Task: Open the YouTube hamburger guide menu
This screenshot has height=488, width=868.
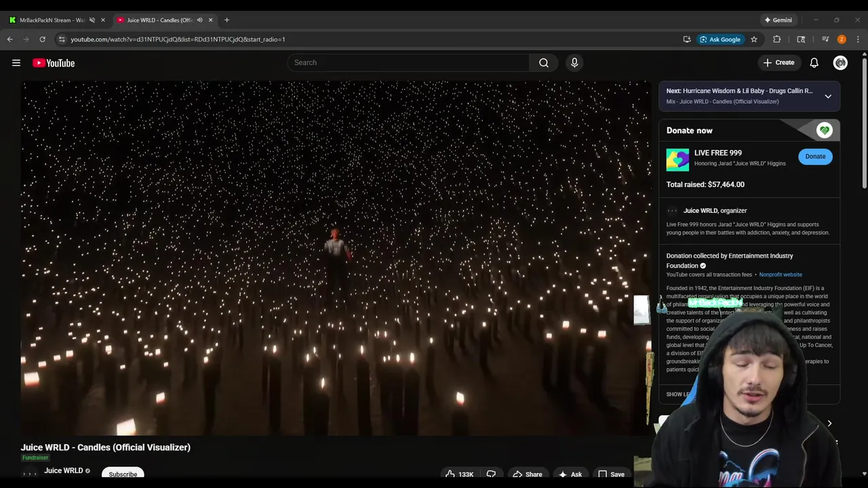Action: point(16,63)
